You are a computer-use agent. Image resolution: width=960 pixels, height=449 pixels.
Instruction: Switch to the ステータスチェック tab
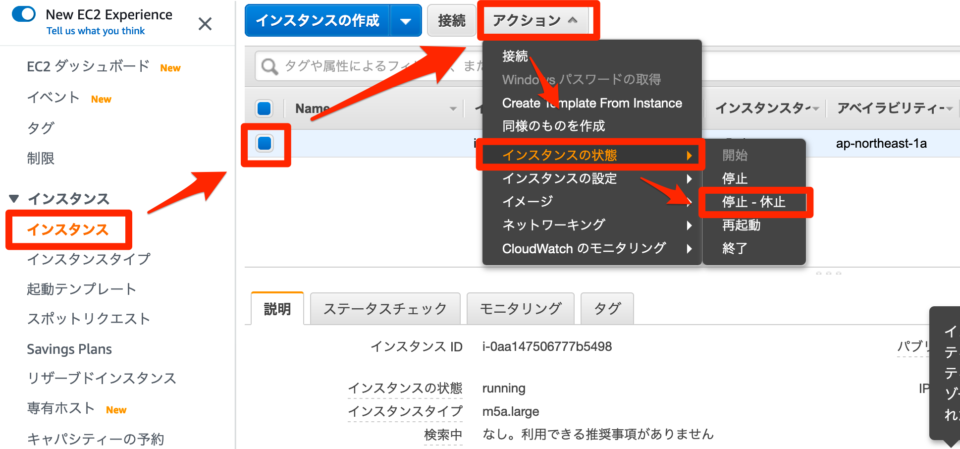[x=385, y=308]
